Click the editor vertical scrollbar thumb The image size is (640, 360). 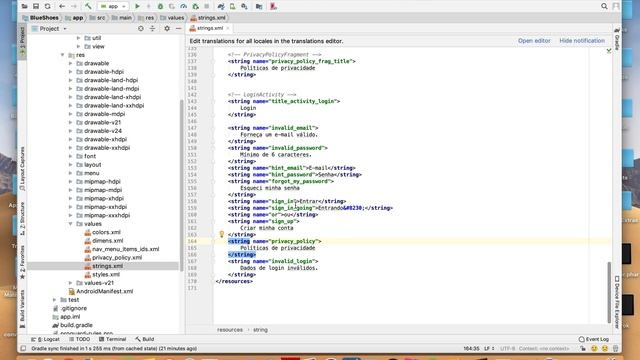[x=609, y=292]
